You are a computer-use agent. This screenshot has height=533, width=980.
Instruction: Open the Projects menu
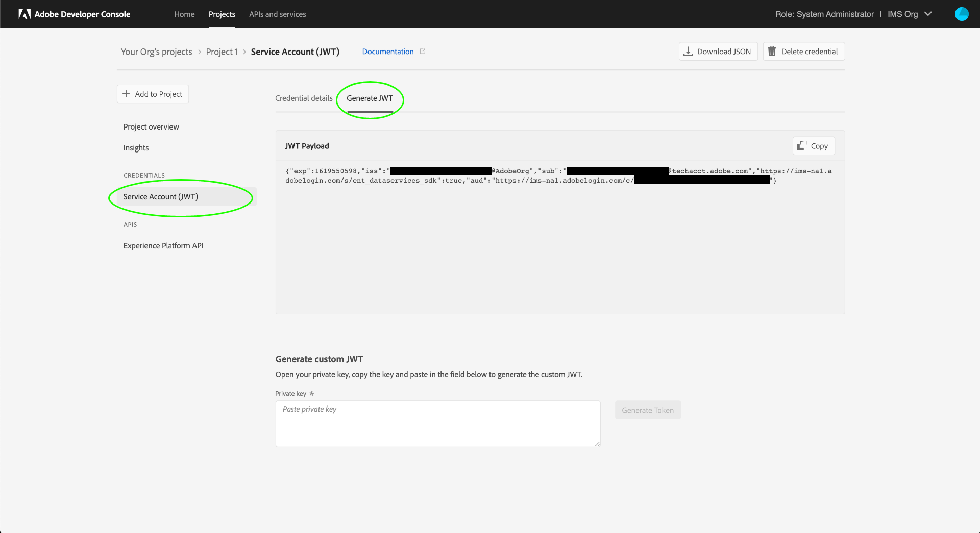(x=222, y=14)
